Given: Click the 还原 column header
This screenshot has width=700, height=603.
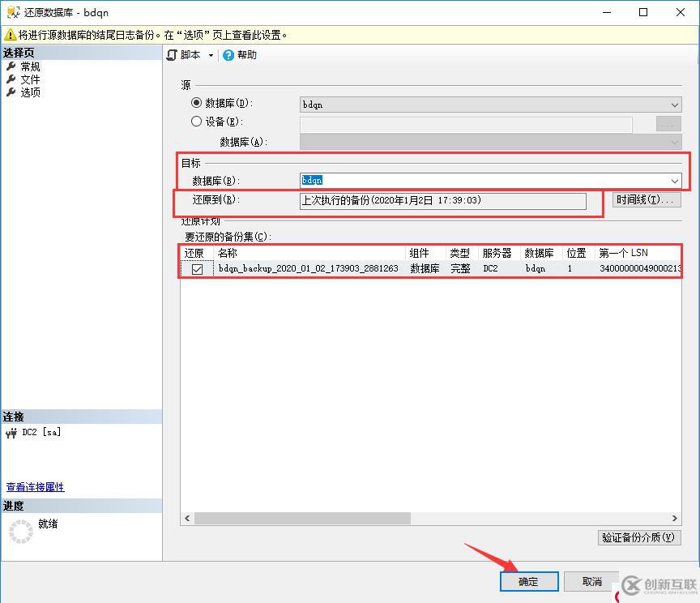Looking at the screenshot, I should 197,253.
